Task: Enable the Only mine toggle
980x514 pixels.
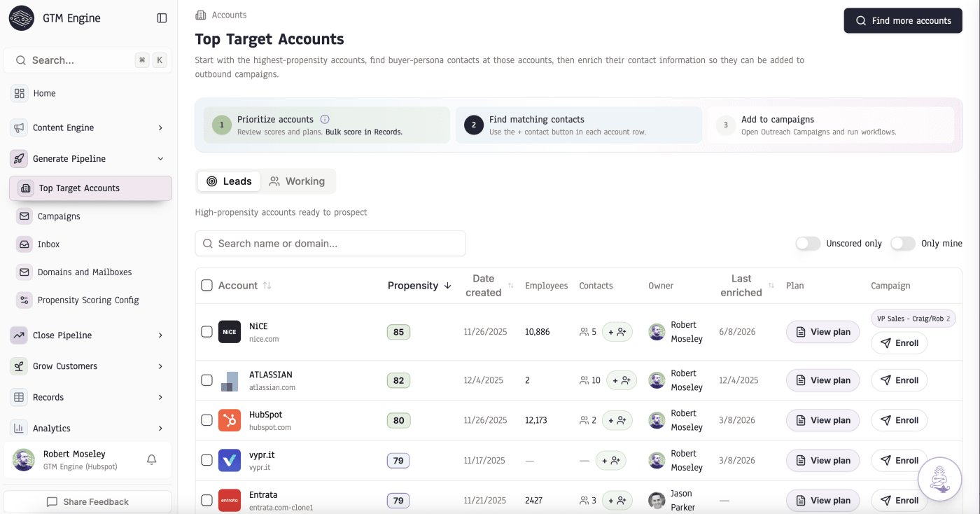Action: click(x=903, y=244)
